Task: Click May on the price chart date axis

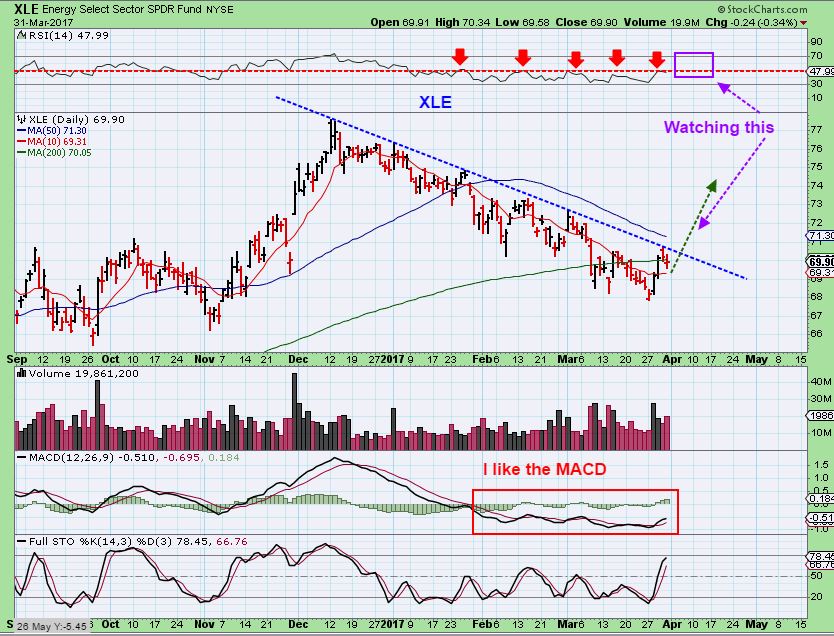Action: (756, 359)
